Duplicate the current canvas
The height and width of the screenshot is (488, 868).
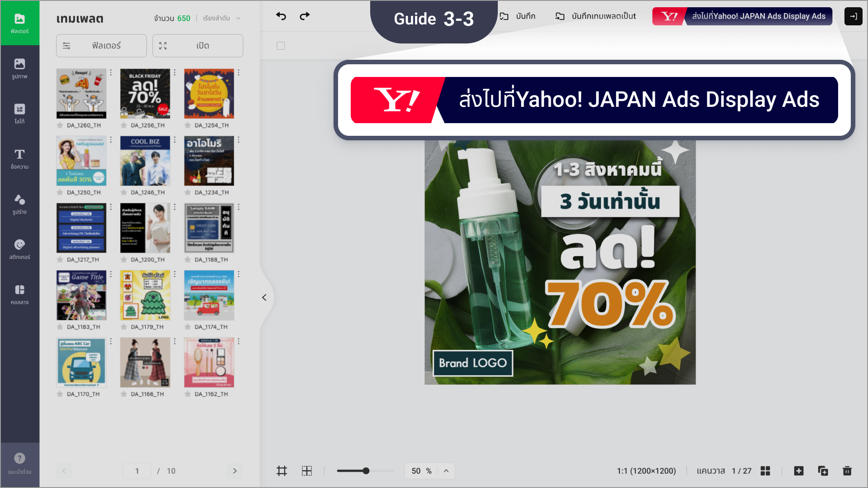coord(823,471)
